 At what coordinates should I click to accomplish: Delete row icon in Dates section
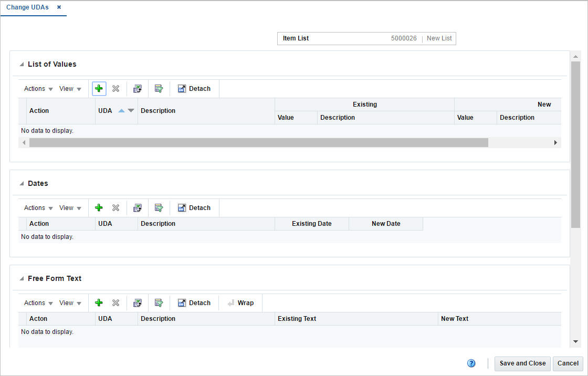[116, 208]
